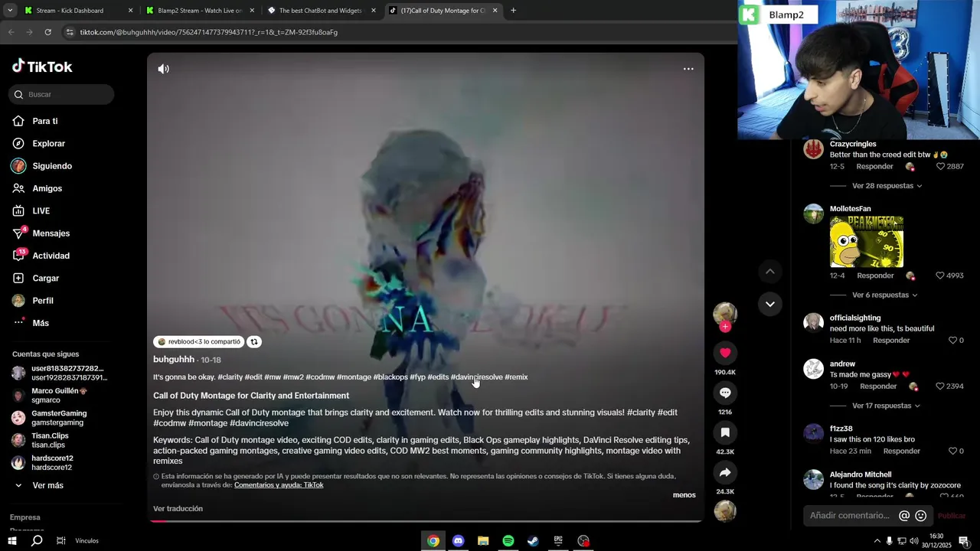Click Ver traducción link
Screen dimensions: 980x551
point(178,509)
